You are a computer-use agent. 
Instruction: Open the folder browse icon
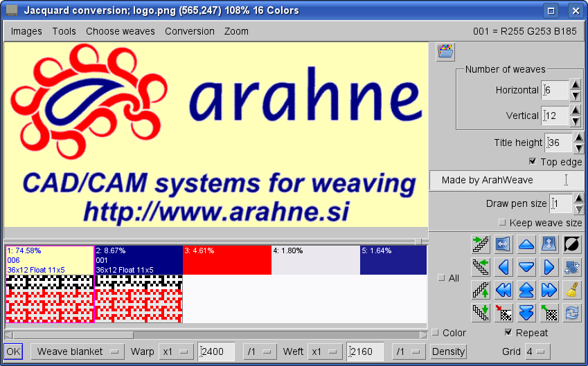coord(445,52)
